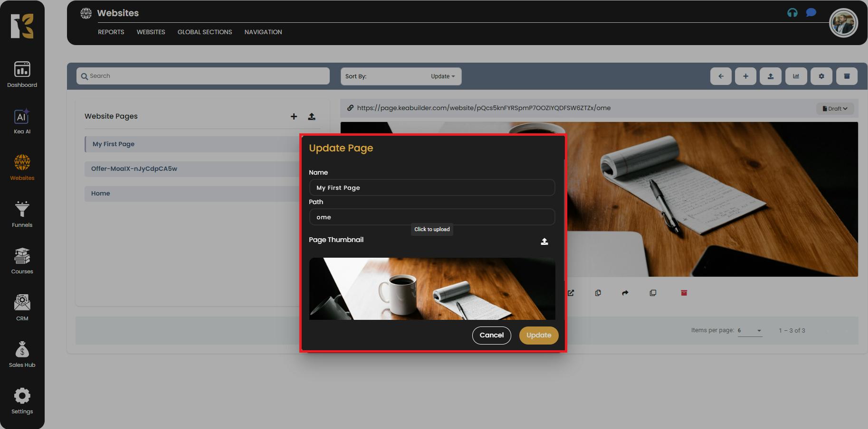Viewport: 868px width, 429px height.
Task: Click the Path input field
Action: tap(431, 217)
